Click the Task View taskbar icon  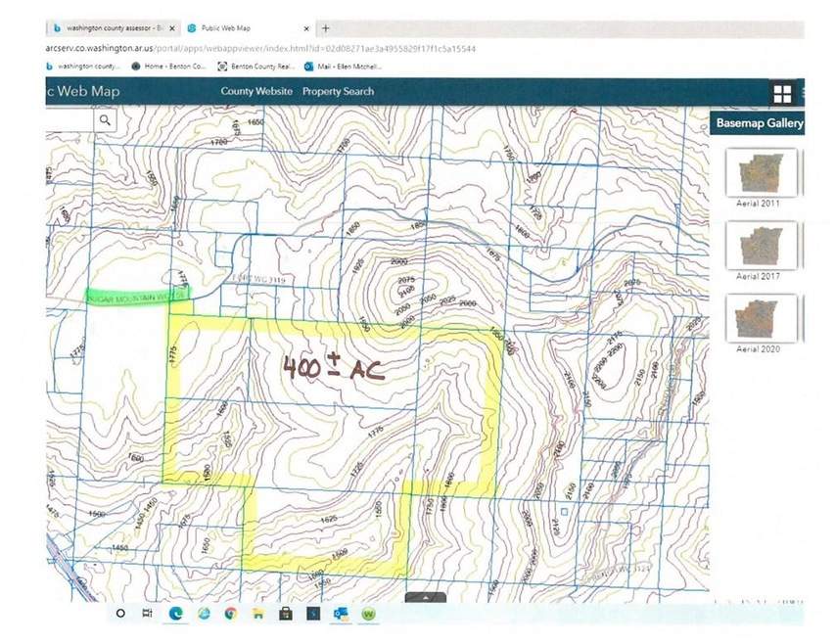pyautogui.click(x=148, y=614)
